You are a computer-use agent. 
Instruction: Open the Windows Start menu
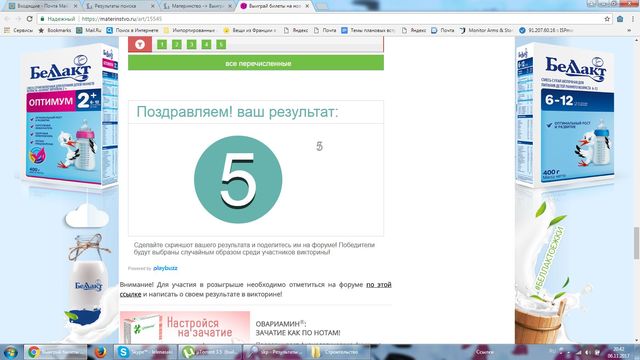tap(10, 352)
